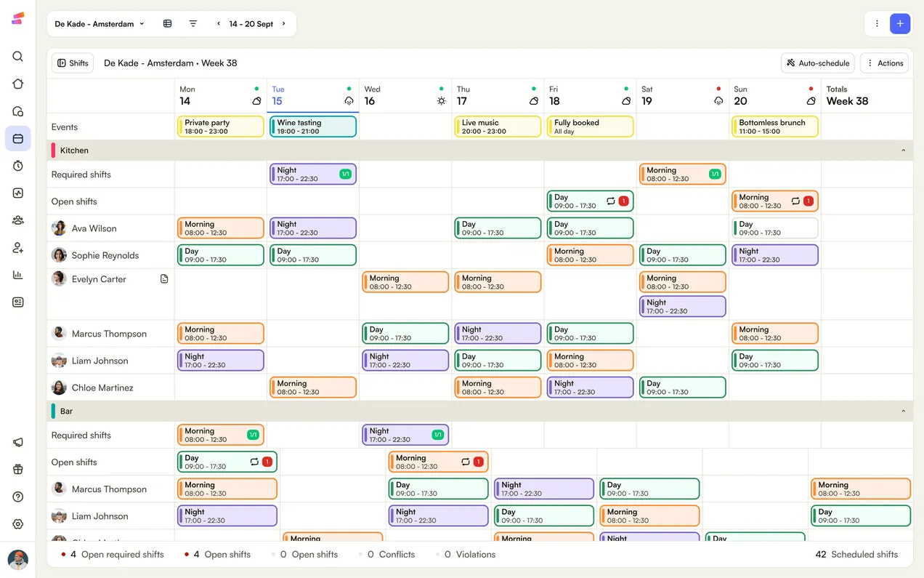Select the Sun 20 day header
The width and height of the screenshot is (924, 578).
click(x=774, y=95)
